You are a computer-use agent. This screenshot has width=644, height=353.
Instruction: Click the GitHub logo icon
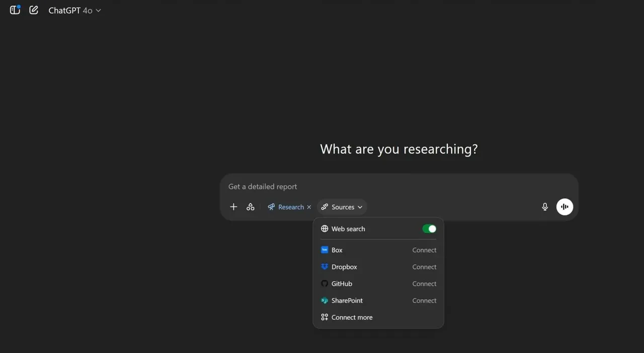point(325,284)
